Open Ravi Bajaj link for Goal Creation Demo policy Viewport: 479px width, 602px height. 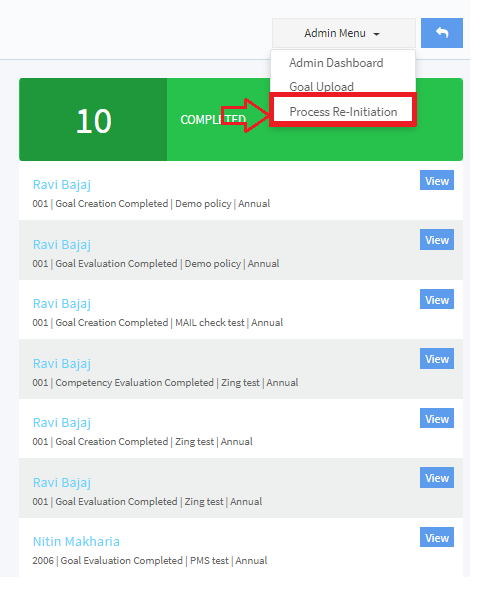[62, 185]
